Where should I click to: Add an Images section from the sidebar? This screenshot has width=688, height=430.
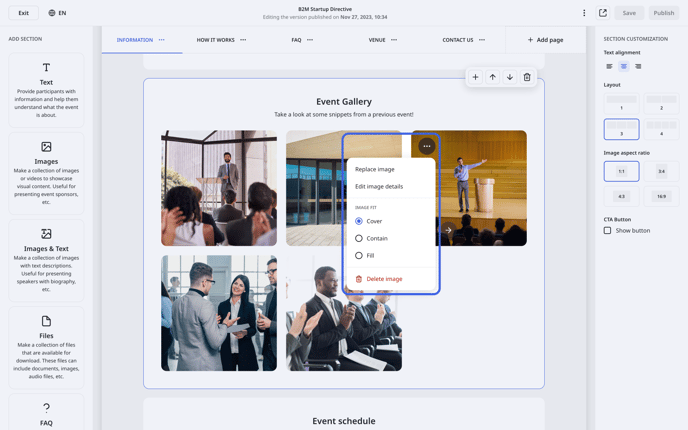pyautogui.click(x=46, y=173)
